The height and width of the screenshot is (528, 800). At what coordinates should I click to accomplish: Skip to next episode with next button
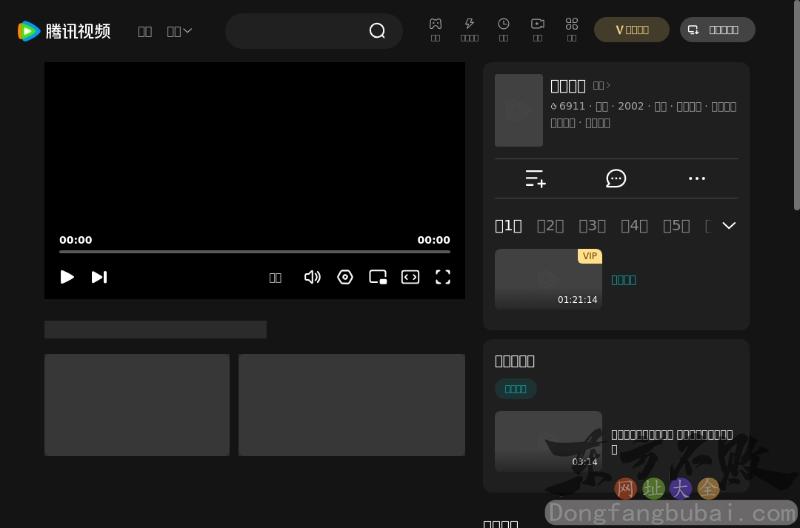coord(99,277)
